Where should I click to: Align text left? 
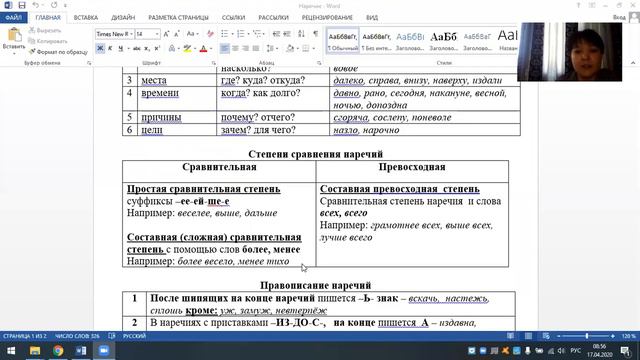[x=224, y=49]
